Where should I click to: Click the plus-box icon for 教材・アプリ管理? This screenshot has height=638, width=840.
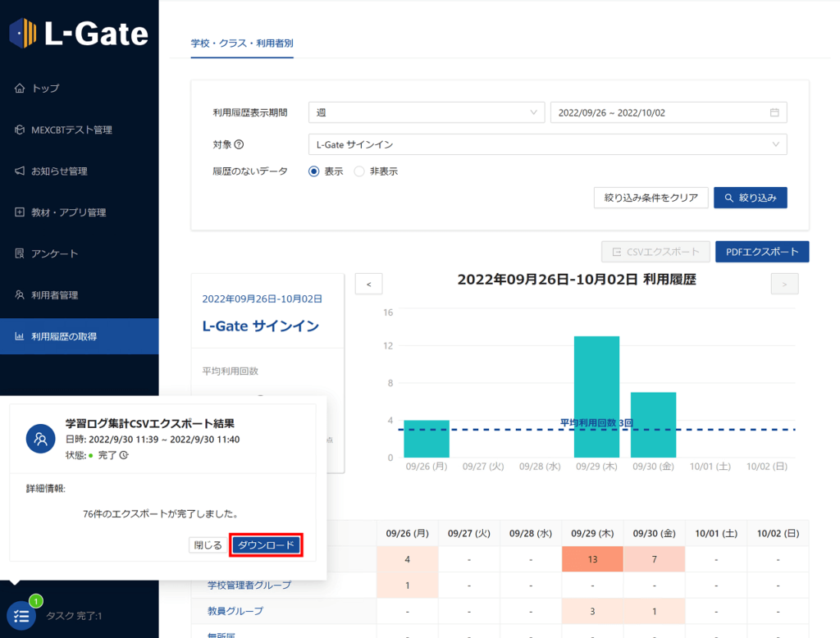coord(20,212)
